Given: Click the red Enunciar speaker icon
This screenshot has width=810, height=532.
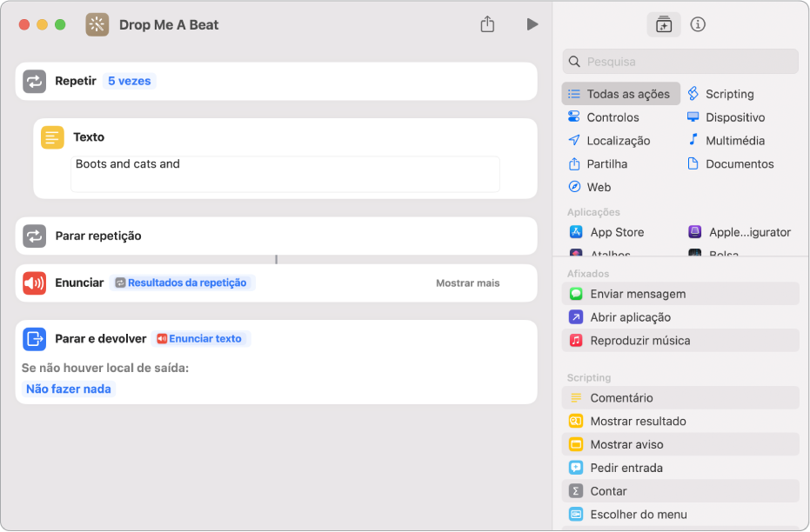Looking at the screenshot, I should (x=35, y=283).
